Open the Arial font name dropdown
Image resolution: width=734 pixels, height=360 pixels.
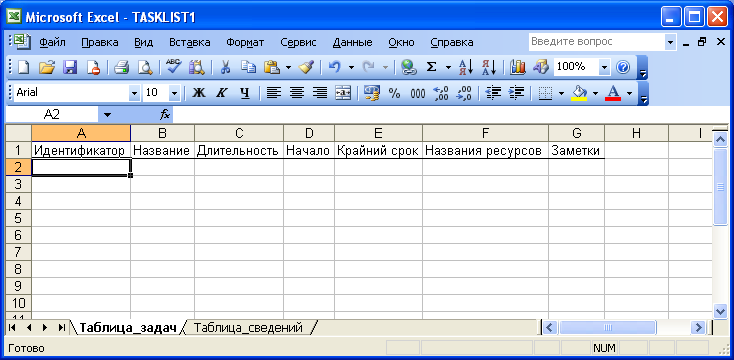[135, 93]
